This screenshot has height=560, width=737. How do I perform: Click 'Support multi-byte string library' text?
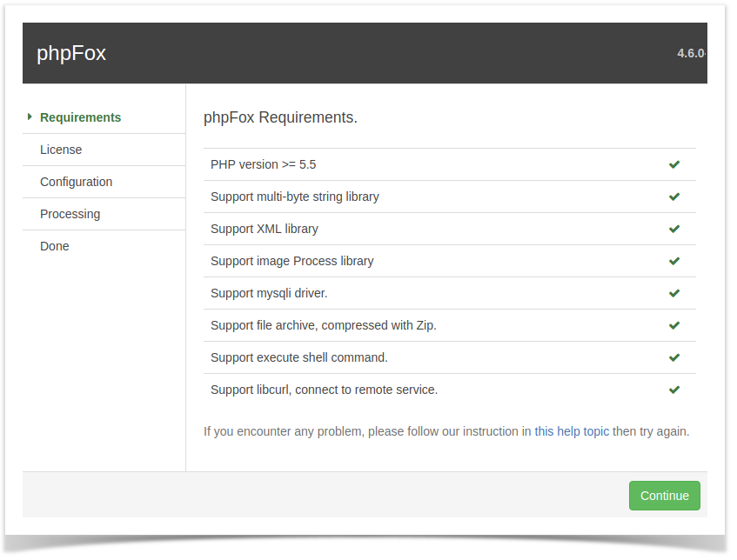(295, 197)
